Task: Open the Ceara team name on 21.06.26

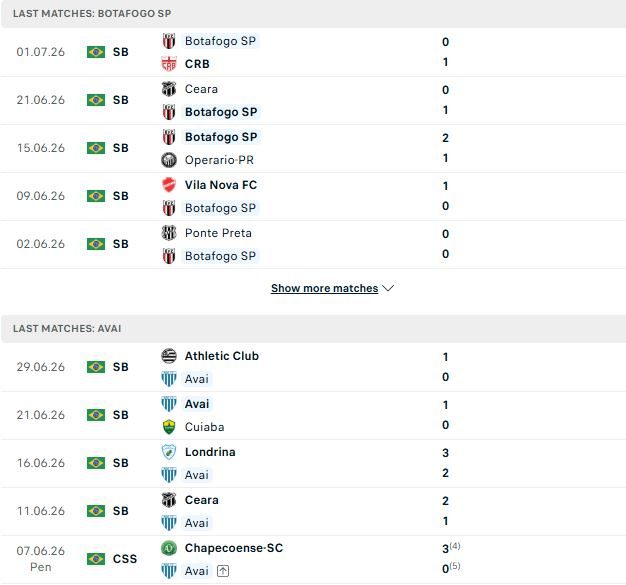Action: pos(201,89)
